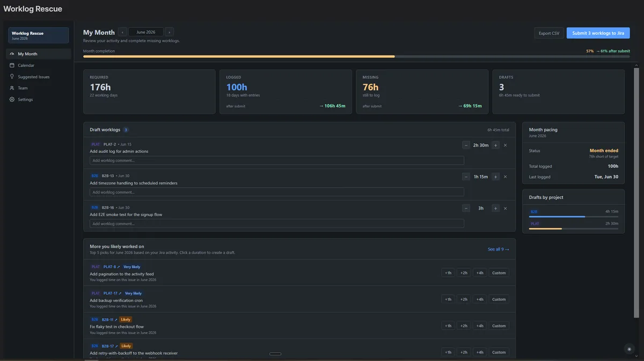Click the PLAT drafts progress bar

coord(574,229)
